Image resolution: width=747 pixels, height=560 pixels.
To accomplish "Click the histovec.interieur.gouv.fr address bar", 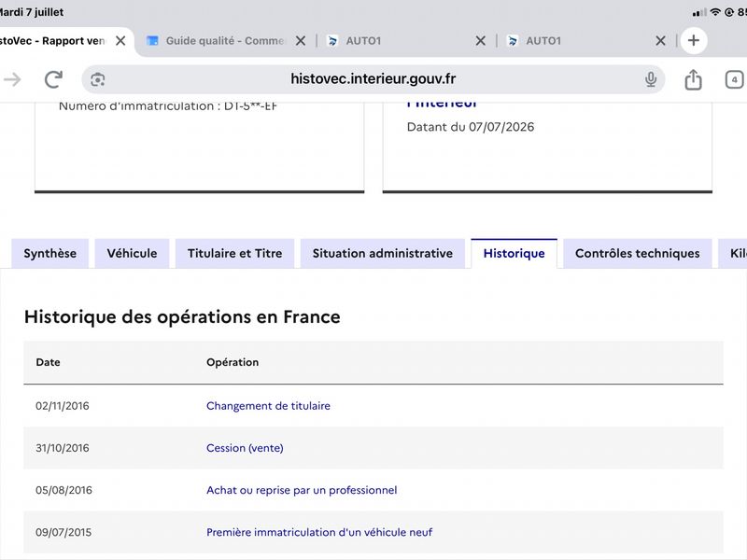I will [373, 79].
